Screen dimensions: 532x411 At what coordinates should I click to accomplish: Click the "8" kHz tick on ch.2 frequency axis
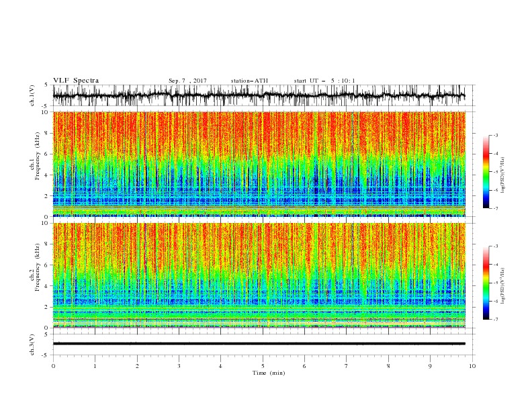[x=46, y=244]
